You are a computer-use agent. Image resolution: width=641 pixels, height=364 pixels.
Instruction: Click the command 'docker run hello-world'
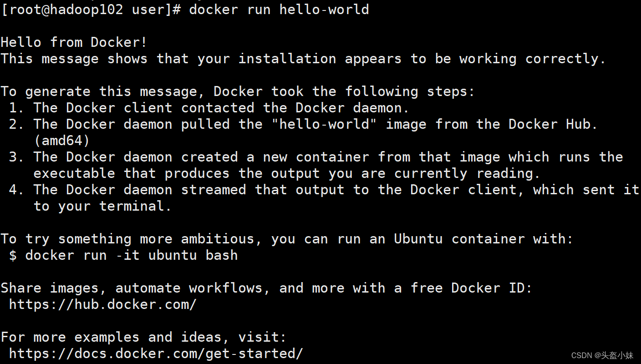point(279,9)
